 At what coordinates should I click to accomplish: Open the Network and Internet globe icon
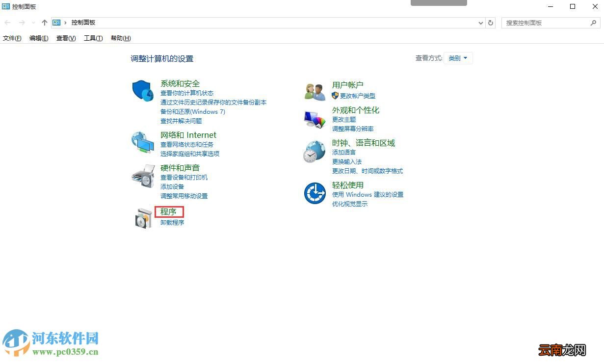point(143,142)
